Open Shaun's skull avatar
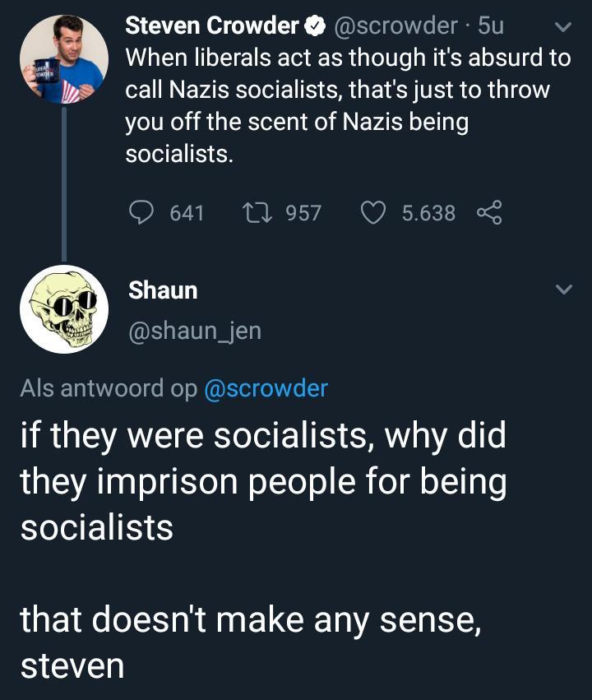 point(64,309)
